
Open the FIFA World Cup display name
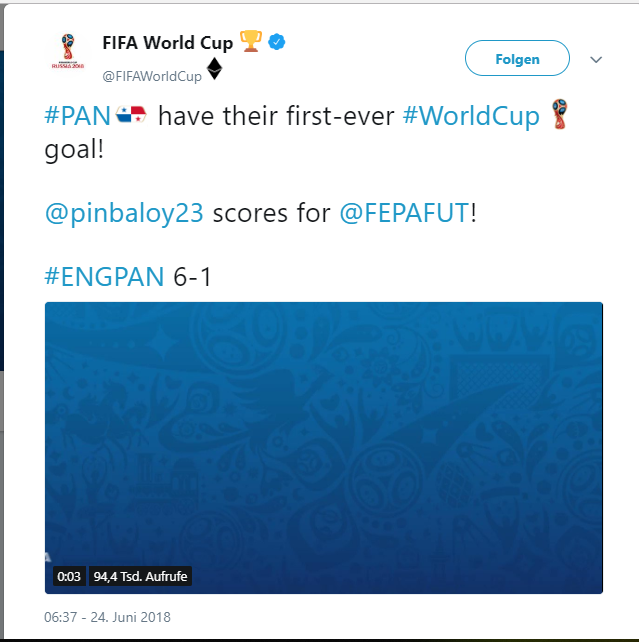pyautogui.click(x=167, y=43)
